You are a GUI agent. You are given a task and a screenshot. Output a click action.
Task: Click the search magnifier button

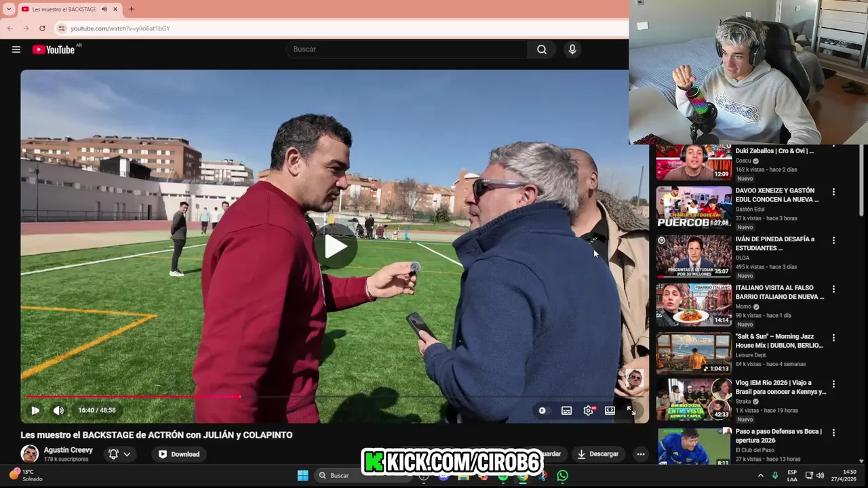[542, 49]
